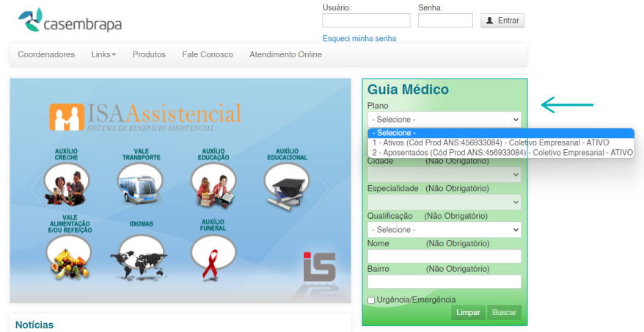
Task: Focus the Usuário input field
Action: click(x=366, y=21)
